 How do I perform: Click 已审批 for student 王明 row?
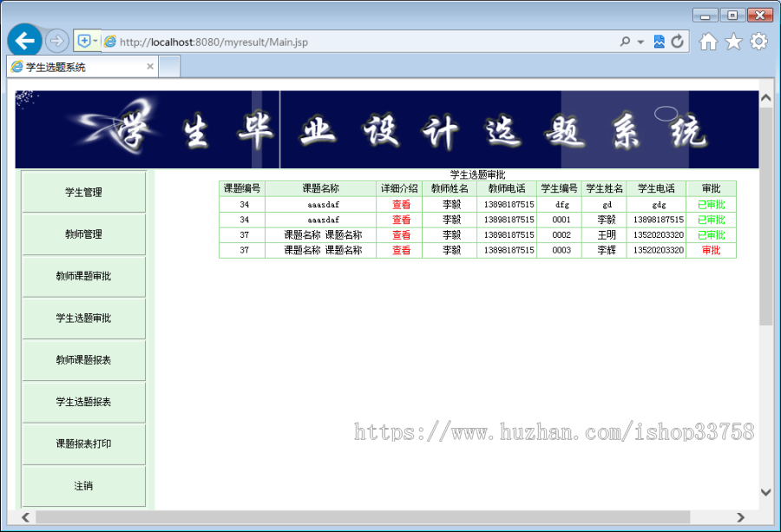[x=712, y=235]
